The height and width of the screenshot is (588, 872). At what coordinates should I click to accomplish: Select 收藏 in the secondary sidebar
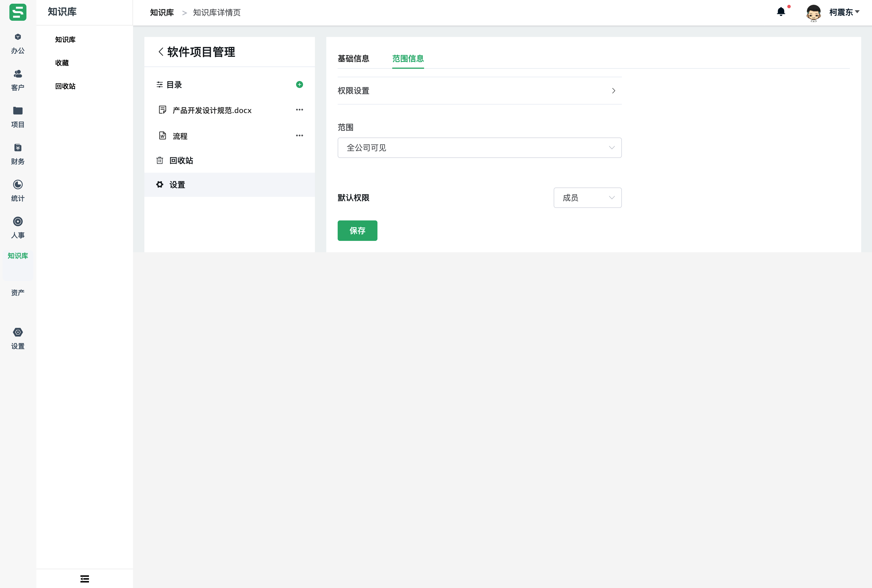62,62
